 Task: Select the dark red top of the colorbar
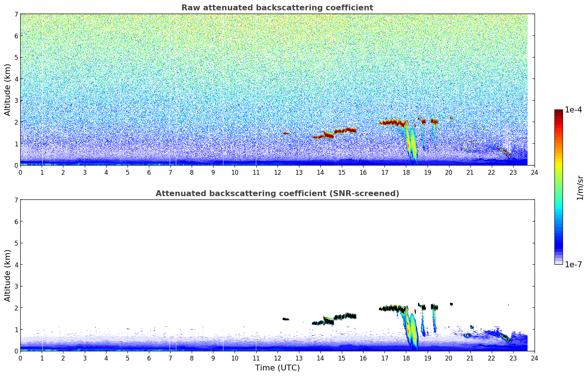click(559, 112)
